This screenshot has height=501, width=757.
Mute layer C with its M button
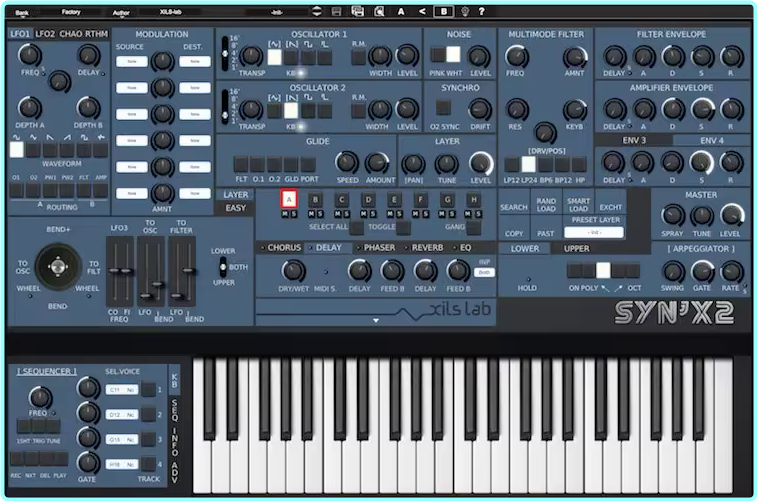337,214
